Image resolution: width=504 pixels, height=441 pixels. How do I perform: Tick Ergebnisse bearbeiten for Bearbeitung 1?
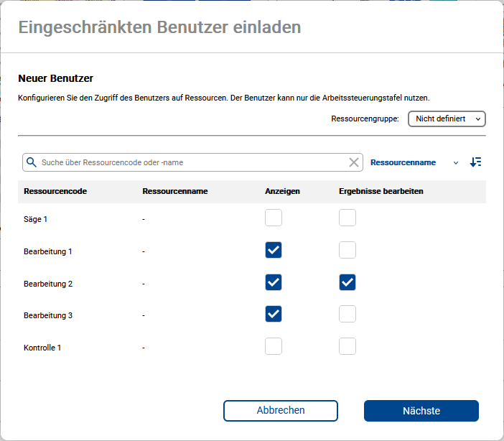pyautogui.click(x=347, y=250)
